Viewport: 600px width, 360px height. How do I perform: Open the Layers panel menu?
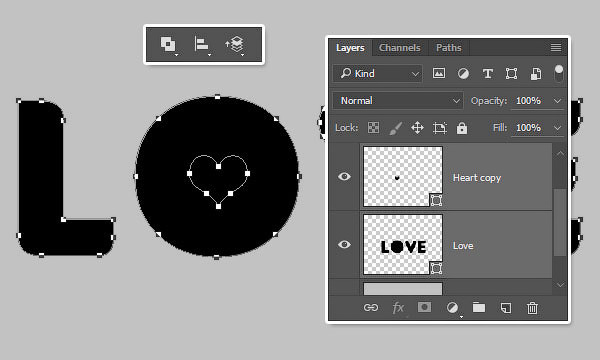(x=556, y=47)
